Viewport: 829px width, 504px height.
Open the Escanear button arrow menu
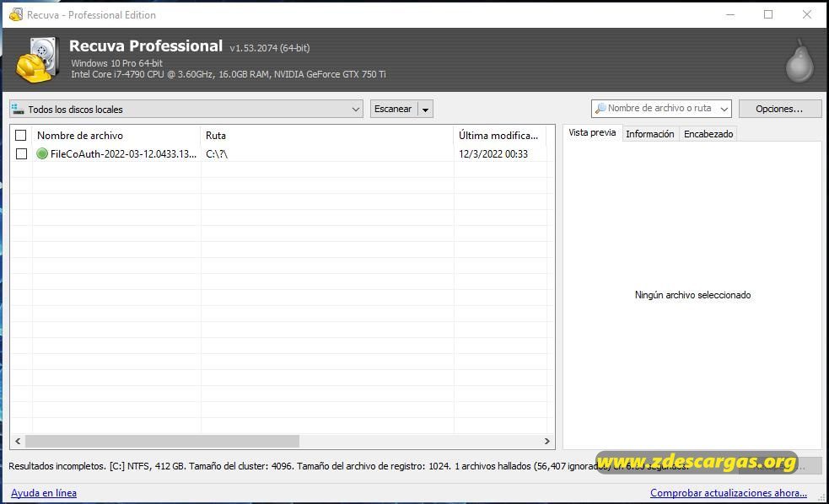426,110
